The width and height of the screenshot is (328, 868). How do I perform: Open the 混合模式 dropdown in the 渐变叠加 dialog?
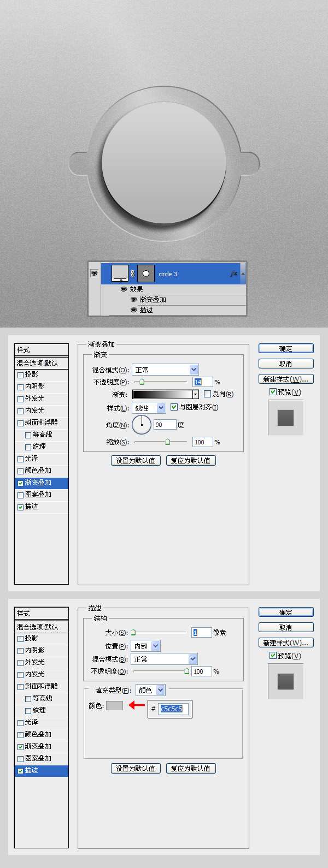coord(165,370)
